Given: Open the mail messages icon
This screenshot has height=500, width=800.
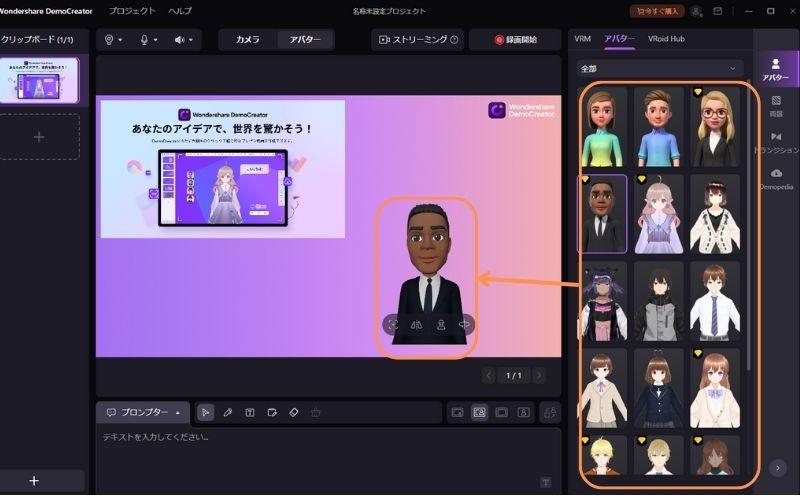Looking at the screenshot, I should pyautogui.click(x=717, y=11).
